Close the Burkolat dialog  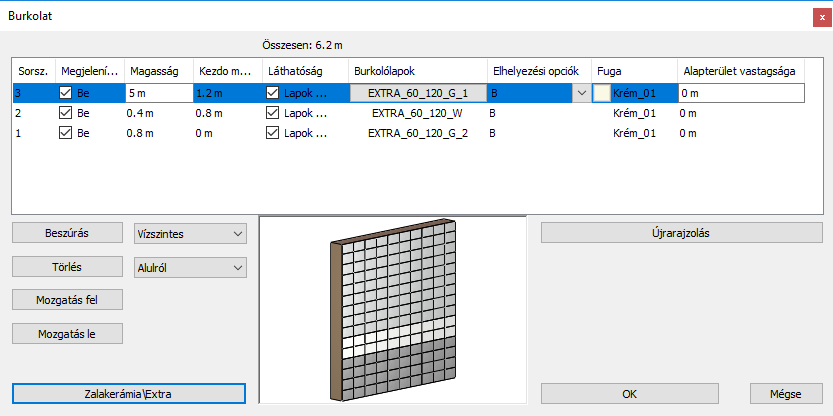click(x=822, y=18)
